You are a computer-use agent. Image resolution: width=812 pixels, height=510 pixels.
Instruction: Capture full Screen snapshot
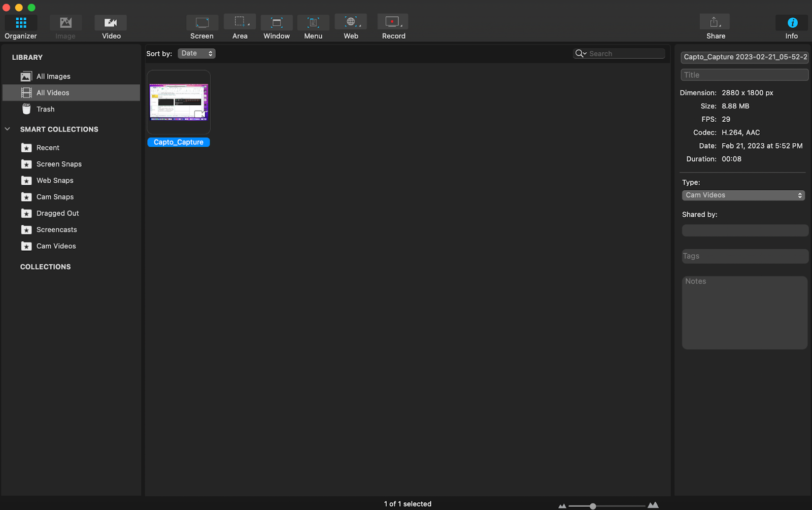coord(202,23)
